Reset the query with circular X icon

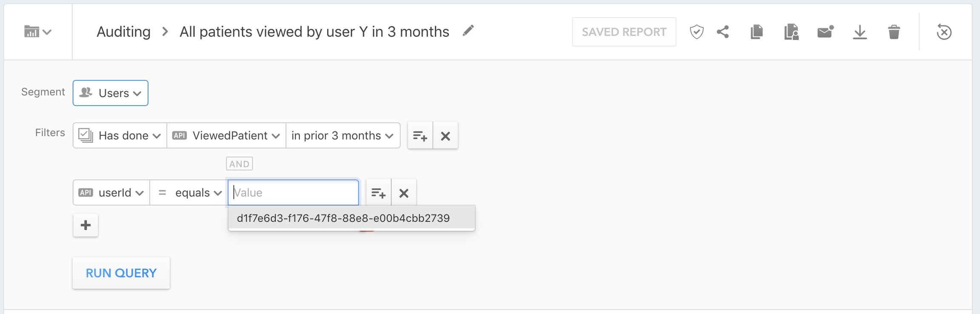(944, 32)
